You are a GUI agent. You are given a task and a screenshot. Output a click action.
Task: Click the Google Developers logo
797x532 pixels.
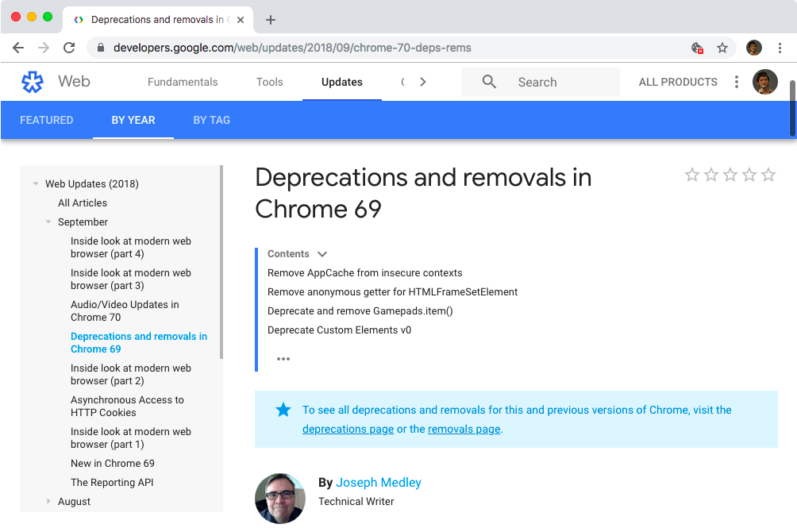32,82
